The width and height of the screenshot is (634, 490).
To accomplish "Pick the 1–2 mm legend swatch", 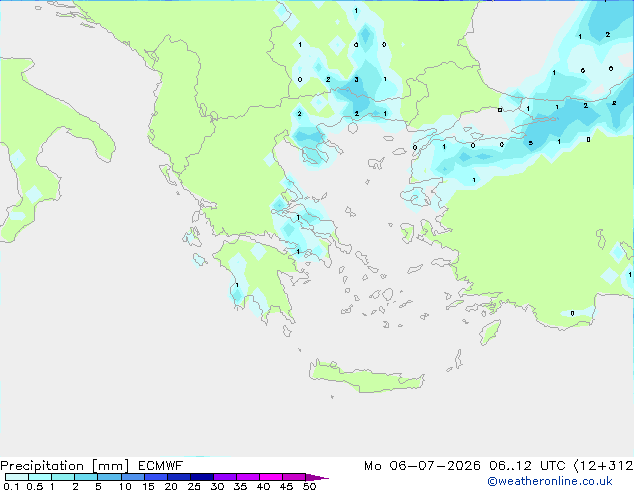I will (x=63, y=477).
